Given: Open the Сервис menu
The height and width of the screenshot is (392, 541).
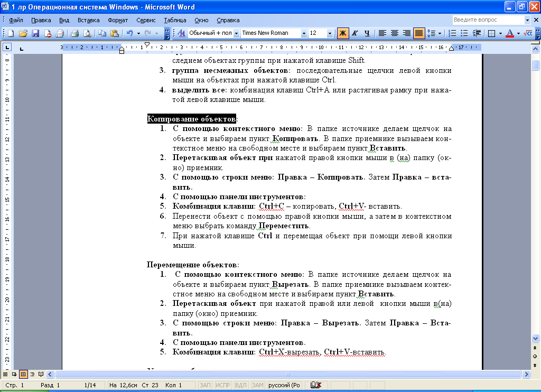Looking at the screenshot, I should (x=146, y=21).
